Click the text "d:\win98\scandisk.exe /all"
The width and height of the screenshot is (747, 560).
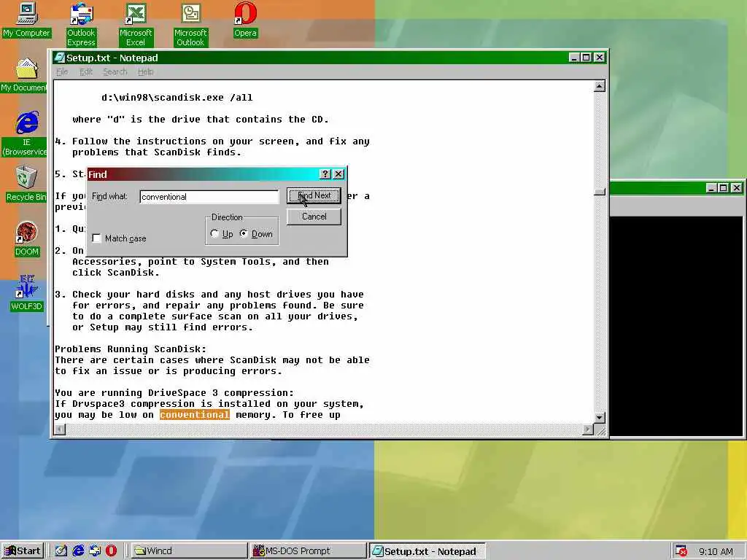[177, 98]
